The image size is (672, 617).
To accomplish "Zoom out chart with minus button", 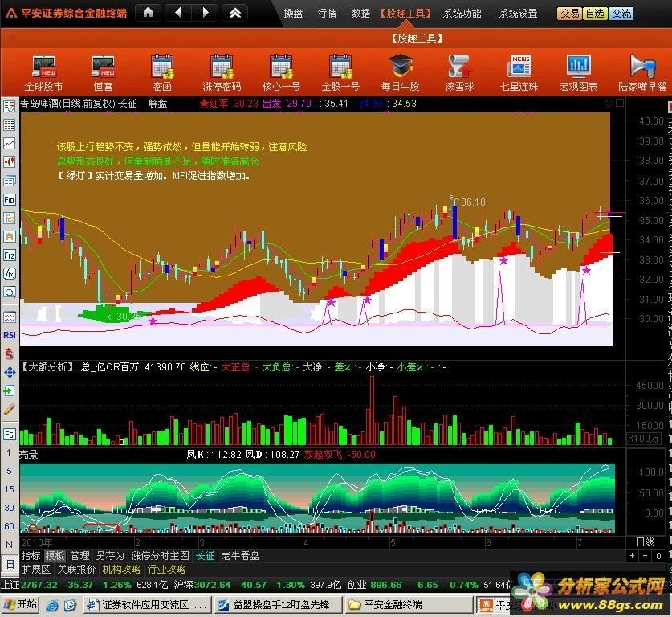I will (645, 556).
